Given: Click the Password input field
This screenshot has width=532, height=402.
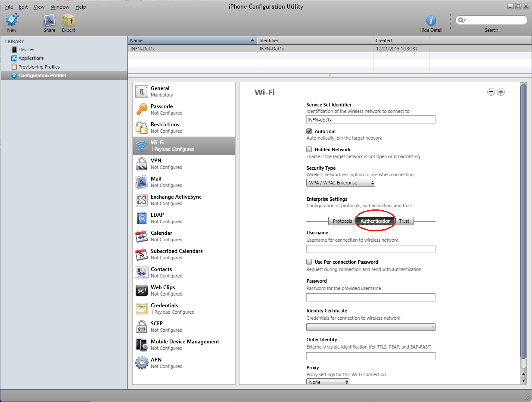Looking at the screenshot, I should (x=371, y=297).
